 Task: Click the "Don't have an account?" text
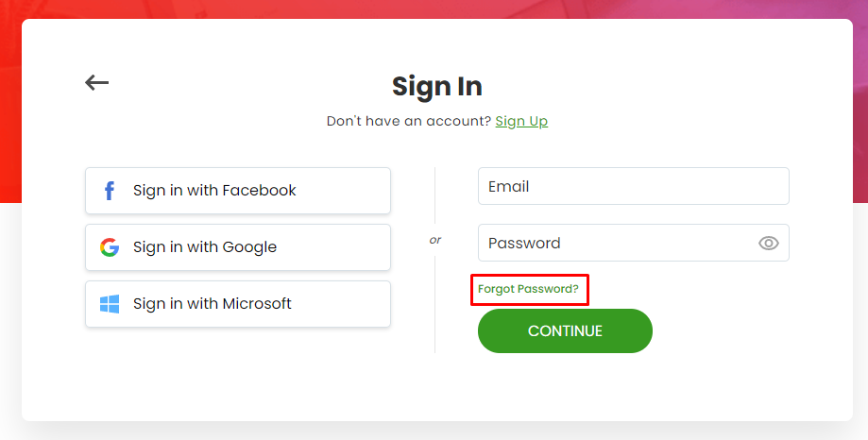[409, 121]
